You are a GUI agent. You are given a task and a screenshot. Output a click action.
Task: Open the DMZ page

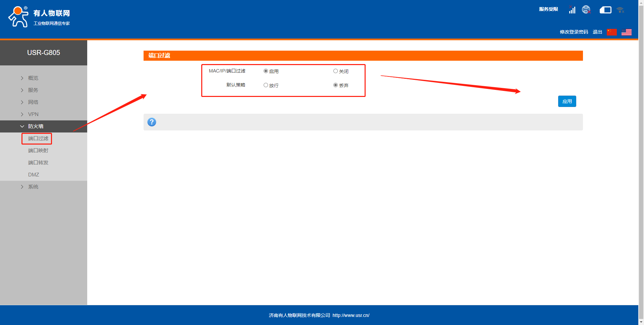[34, 175]
